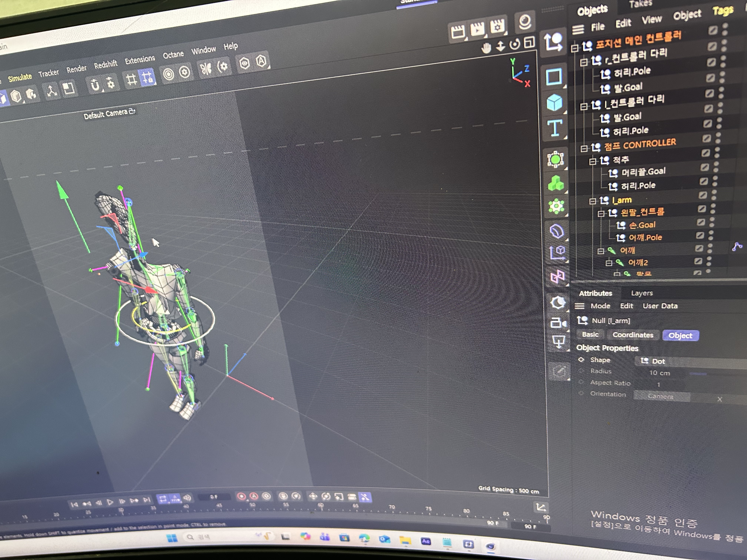
Task: Open the Layers panel tab
Action: tap(642, 293)
